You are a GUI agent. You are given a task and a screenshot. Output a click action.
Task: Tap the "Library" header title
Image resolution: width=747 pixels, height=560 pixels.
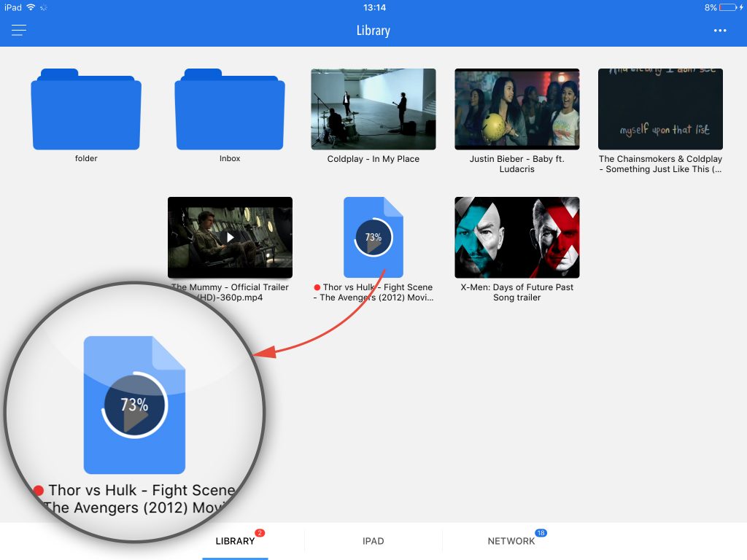click(373, 31)
